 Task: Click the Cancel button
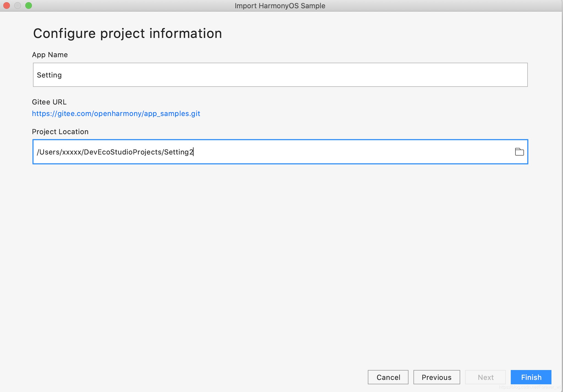[388, 377]
